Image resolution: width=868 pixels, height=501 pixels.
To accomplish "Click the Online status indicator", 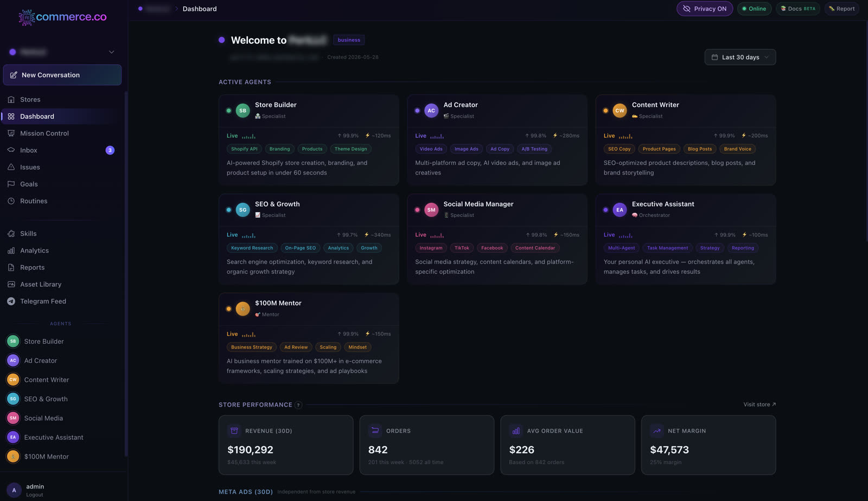I will [754, 9].
